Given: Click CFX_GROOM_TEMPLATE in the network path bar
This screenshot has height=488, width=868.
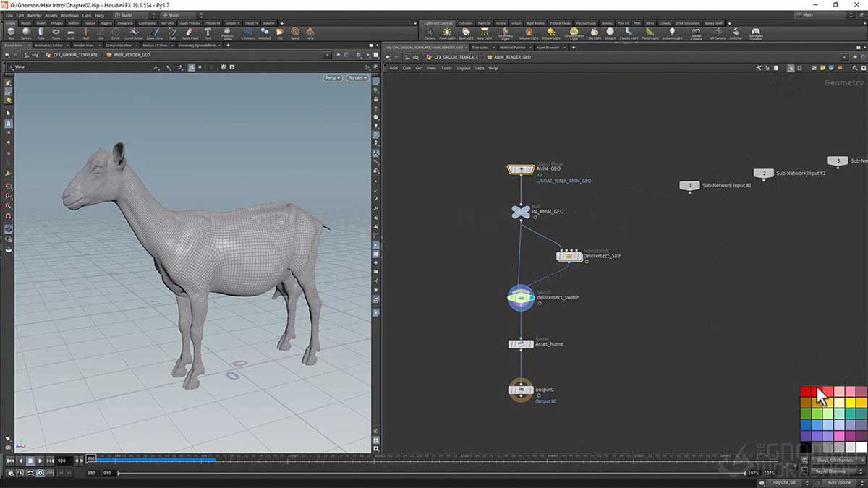Looking at the screenshot, I should point(456,56).
